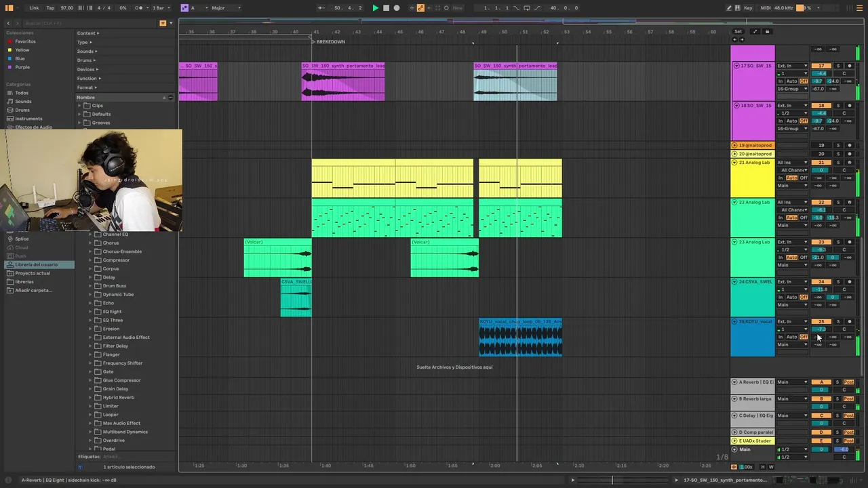Screen dimensions: 868x488
Task: Expand the EQ Eight device
Action: (90, 312)
